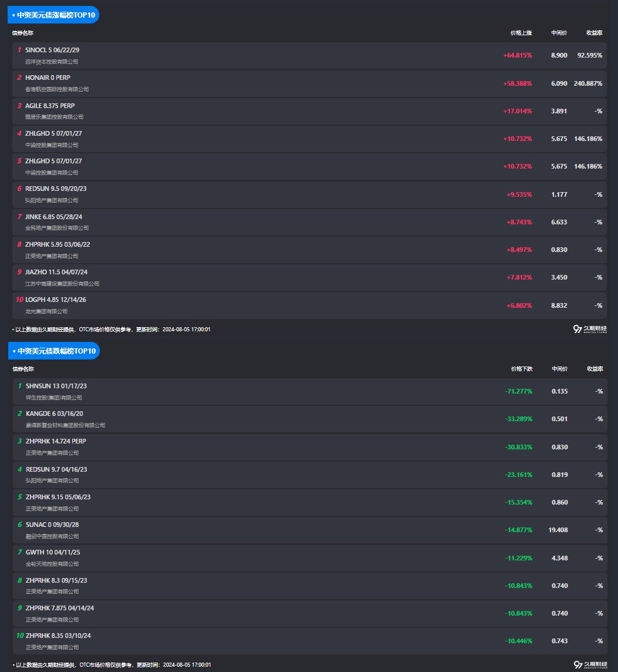Open the SUNAC 0 09/30/28 bond
The image size is (618, 672).
click(52, 525)
